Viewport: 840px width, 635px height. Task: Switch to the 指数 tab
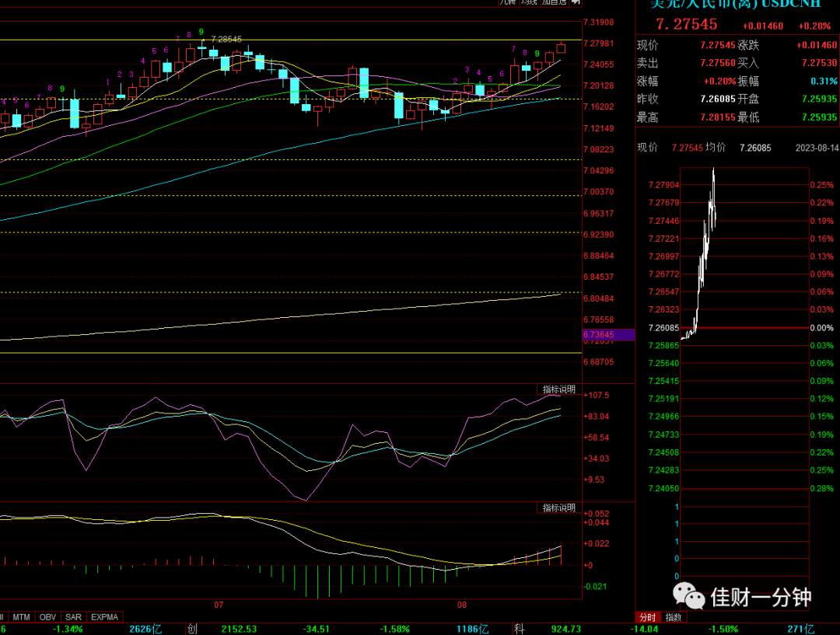tap(674, 617)
